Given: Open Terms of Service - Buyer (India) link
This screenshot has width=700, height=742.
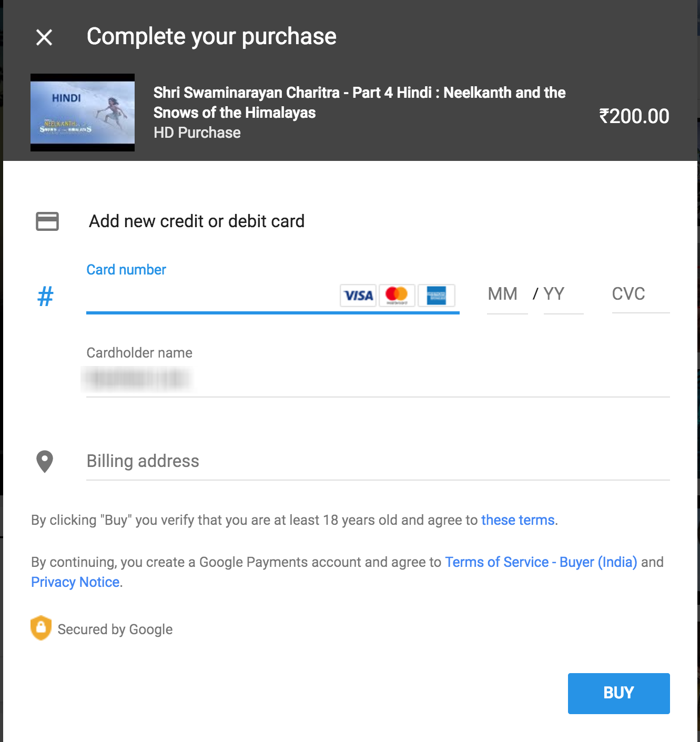Looking at the screenshot, I should coord(541,562).
